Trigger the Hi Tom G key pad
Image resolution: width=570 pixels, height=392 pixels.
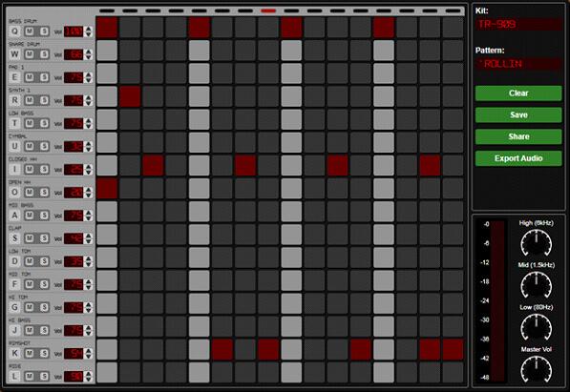(14, 307)
